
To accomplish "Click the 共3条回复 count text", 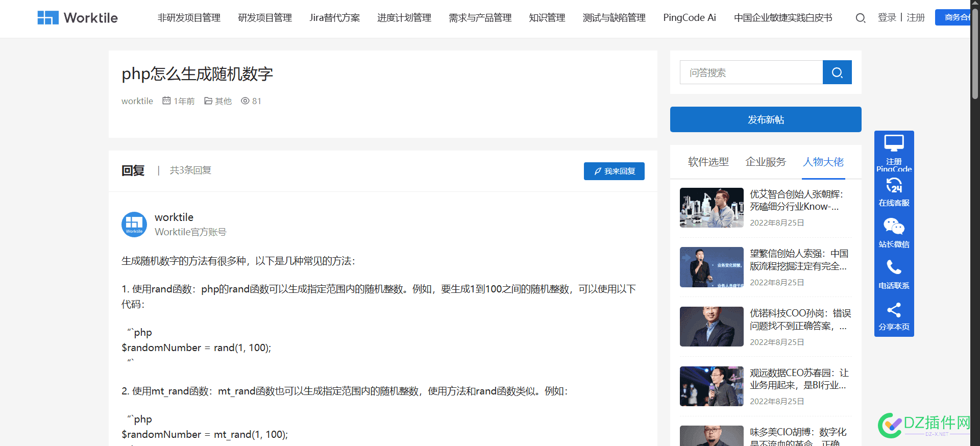I will pyautogui.click(x=190, y=170).
